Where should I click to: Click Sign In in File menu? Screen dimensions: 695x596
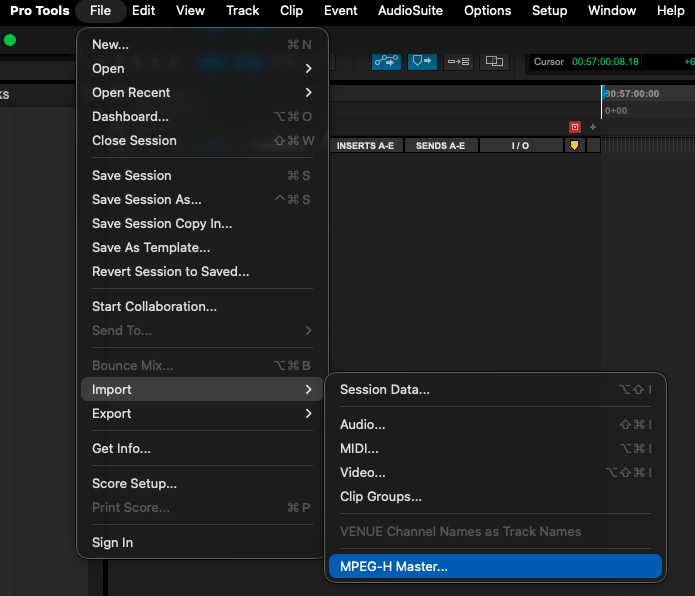pos(202,542)
